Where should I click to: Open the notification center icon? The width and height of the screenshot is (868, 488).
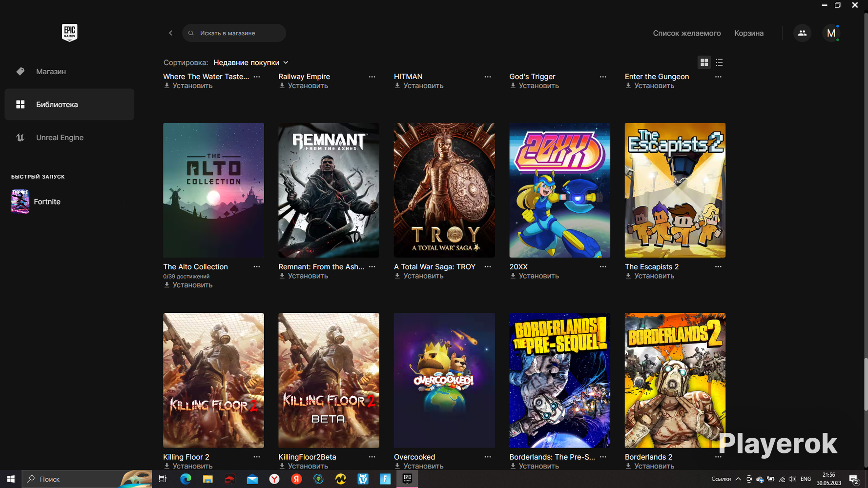point(854,479)
